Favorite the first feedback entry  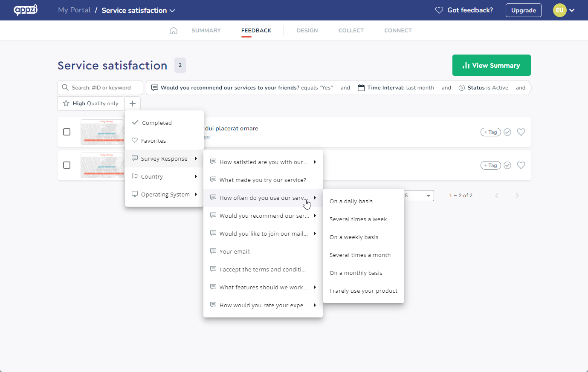[x=521, y=132]
